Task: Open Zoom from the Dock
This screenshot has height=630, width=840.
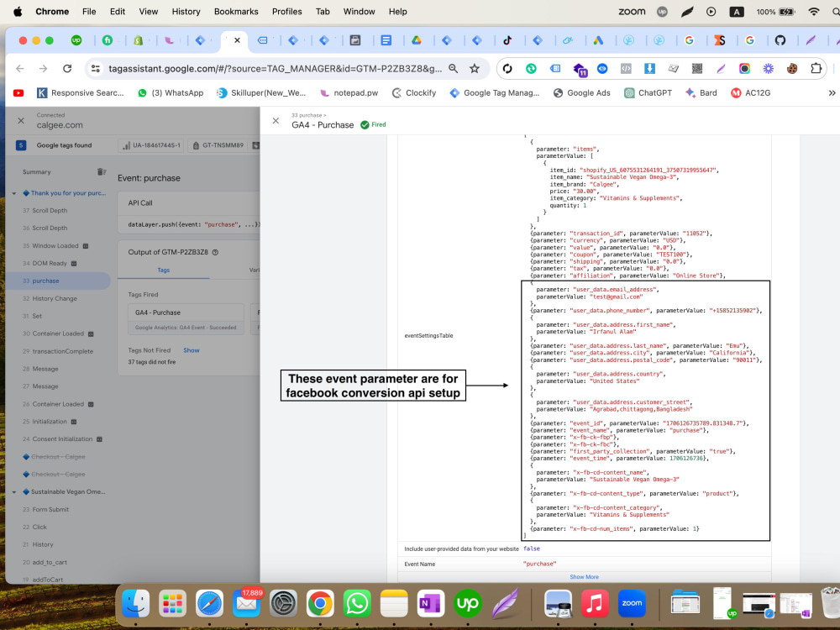Action: 632,602
